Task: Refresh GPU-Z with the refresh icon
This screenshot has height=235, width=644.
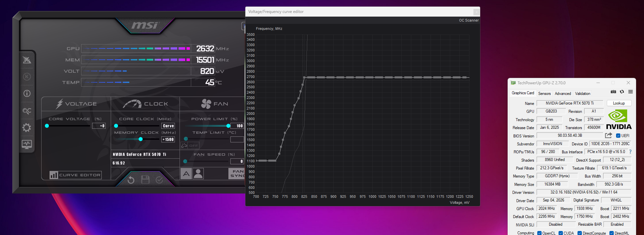Action: click(x=622, y=92)
